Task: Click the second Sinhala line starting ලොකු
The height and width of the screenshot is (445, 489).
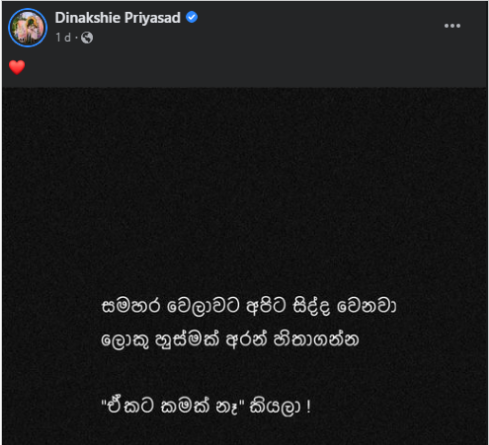Action: pyautogui.click(x=230, y=340)
